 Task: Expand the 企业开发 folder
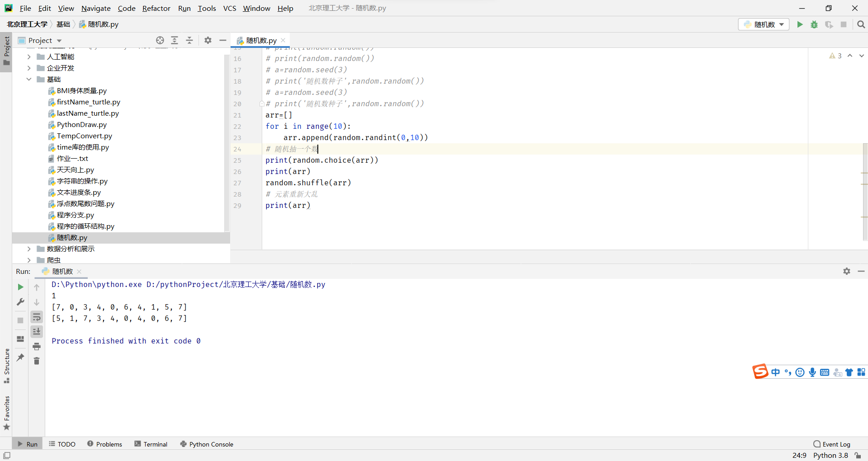29,68
